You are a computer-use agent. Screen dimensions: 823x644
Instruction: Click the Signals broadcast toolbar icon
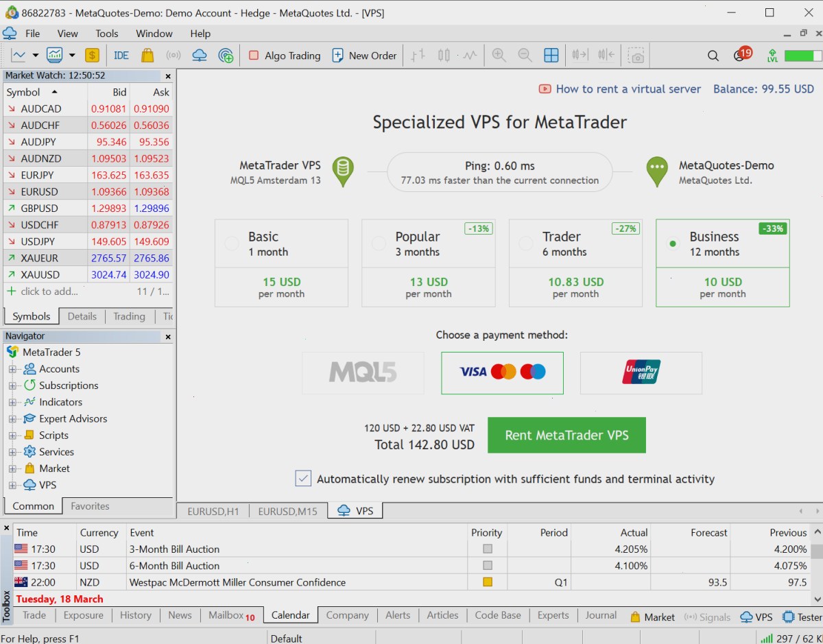[173, 56]
